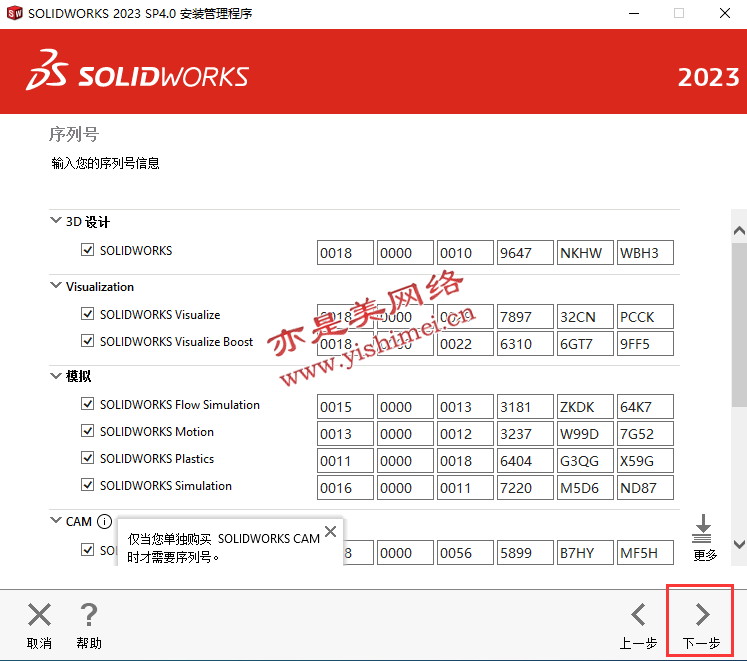Click Simulation serial field containing 0016
747x661 pixels.
345,488
